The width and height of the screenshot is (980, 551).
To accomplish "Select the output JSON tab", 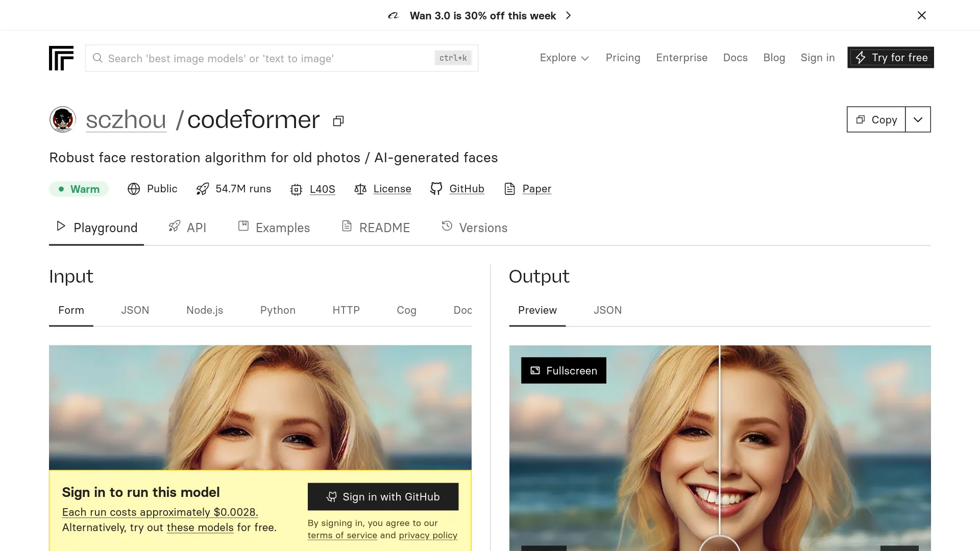I will pos(608,310).
